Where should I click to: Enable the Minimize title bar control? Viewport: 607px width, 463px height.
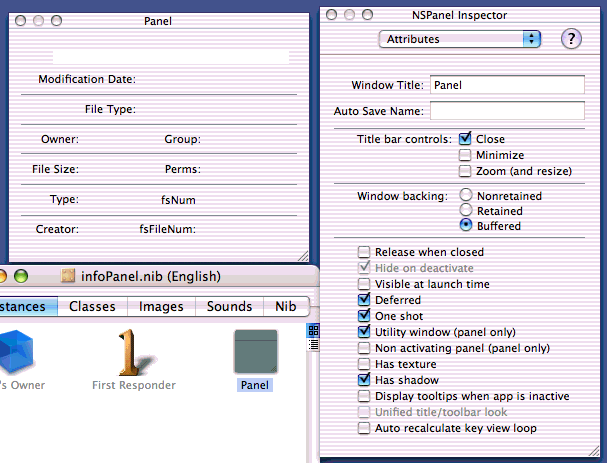465,155
